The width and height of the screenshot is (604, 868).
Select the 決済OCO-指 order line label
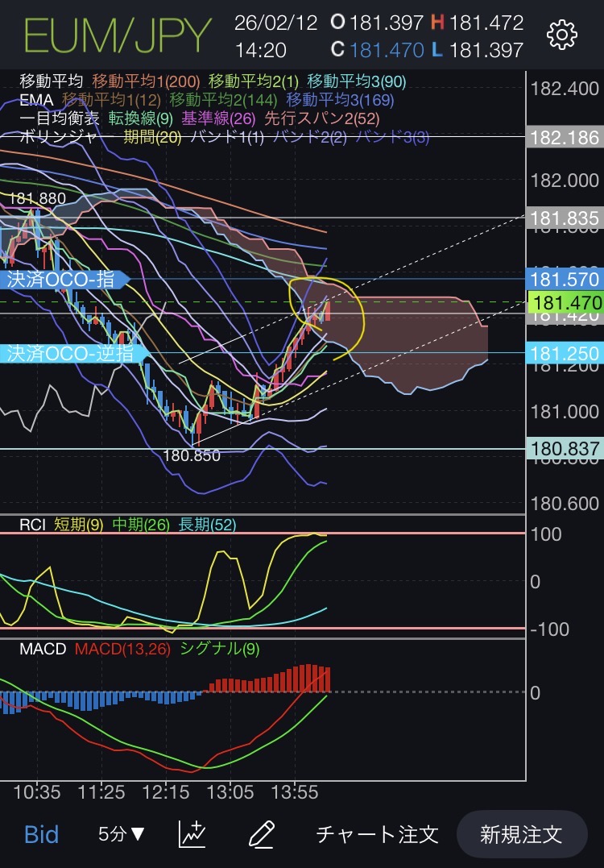(x=64, y=280)
